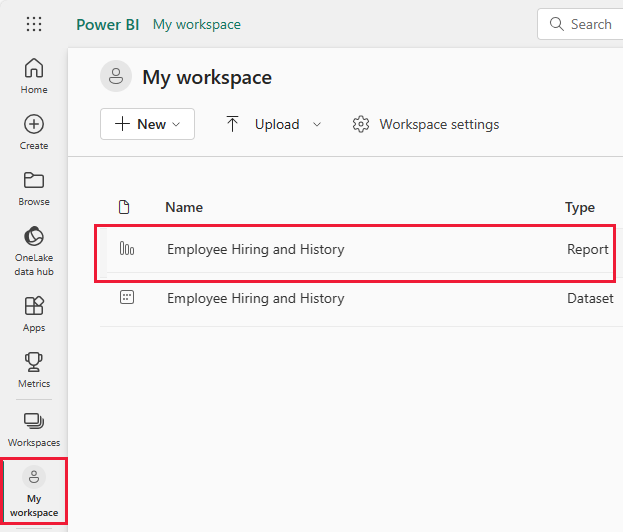Click the dataset grid icon

127,297
